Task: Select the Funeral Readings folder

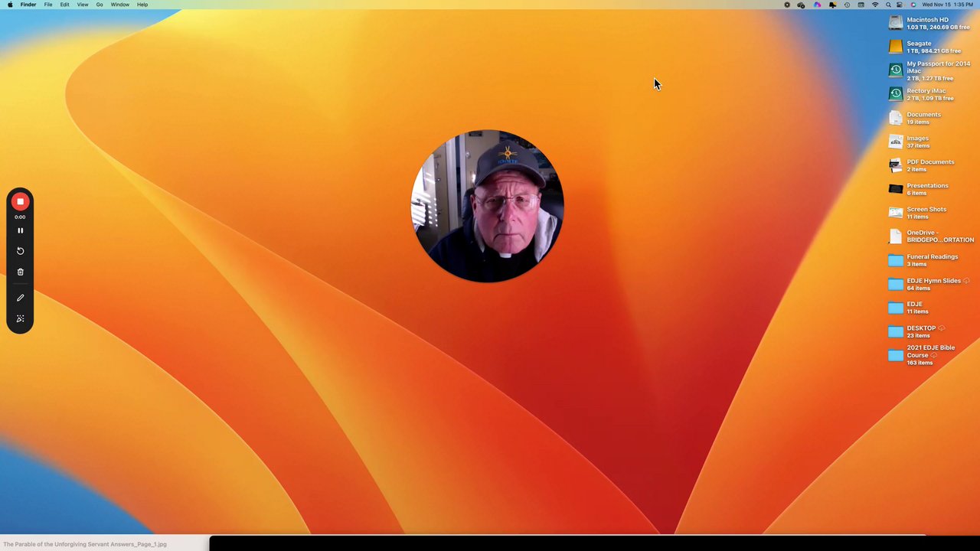Action: tap(895, 260)
